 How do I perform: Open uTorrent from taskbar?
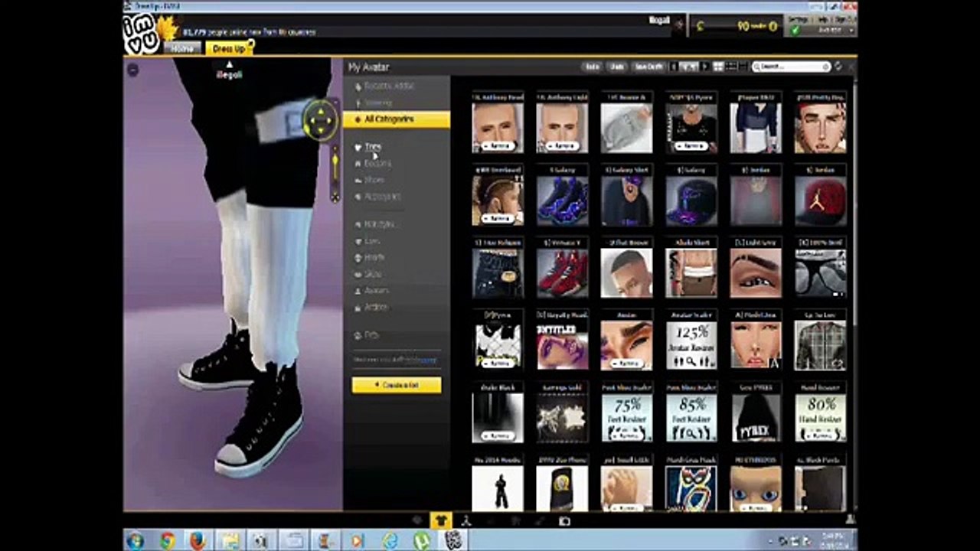click(421, 540)
